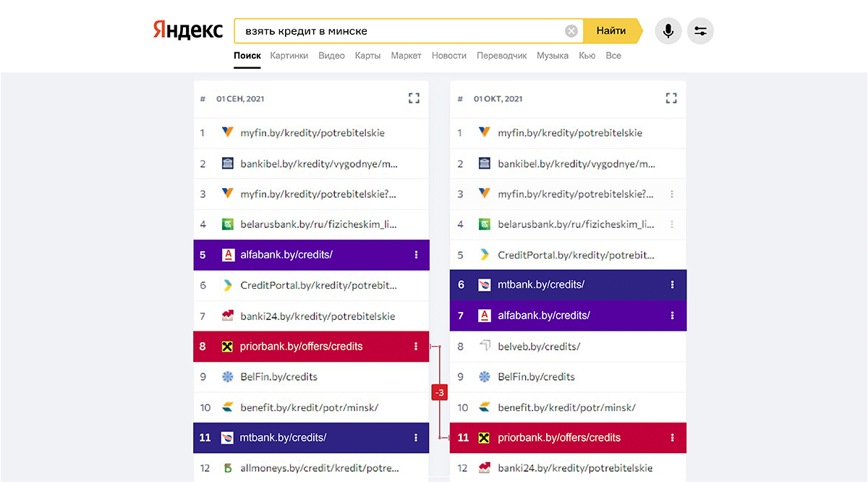Open mtbank.by/credits/ in September row 11
The width and height of the screenshot is (868, 482).
tap(284, 438)
